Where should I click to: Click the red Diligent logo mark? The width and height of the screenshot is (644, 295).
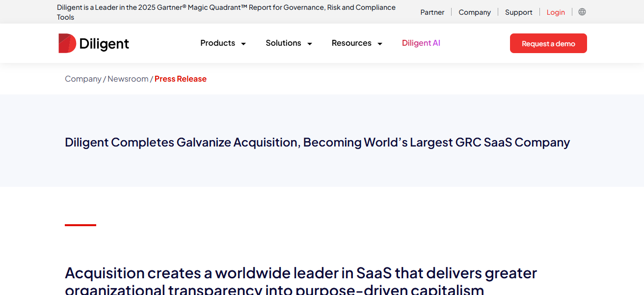point(66,43)
